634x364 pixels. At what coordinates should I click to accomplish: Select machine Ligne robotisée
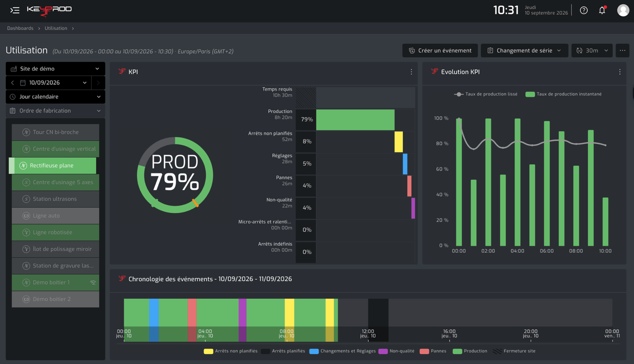coord(55,232)
